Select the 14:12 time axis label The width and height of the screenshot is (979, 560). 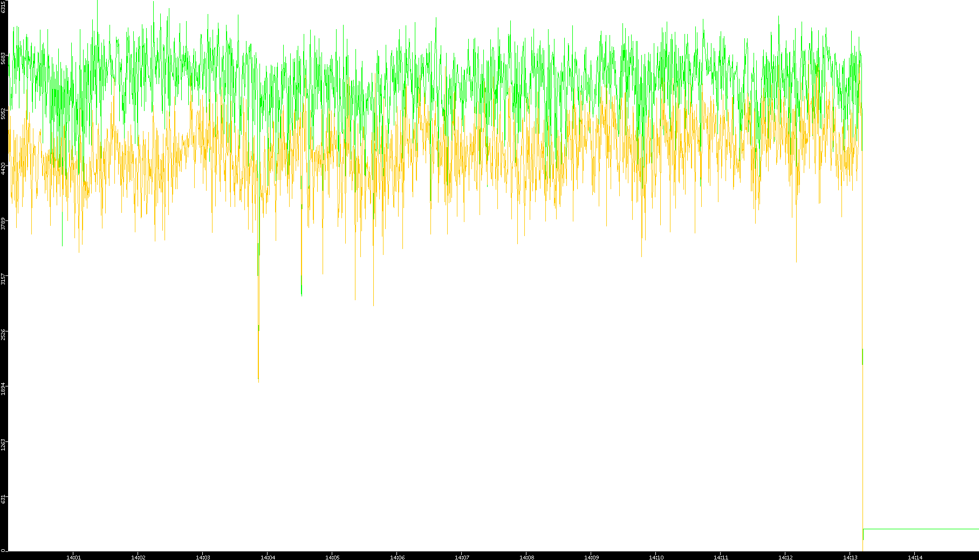tap(785, 557)
